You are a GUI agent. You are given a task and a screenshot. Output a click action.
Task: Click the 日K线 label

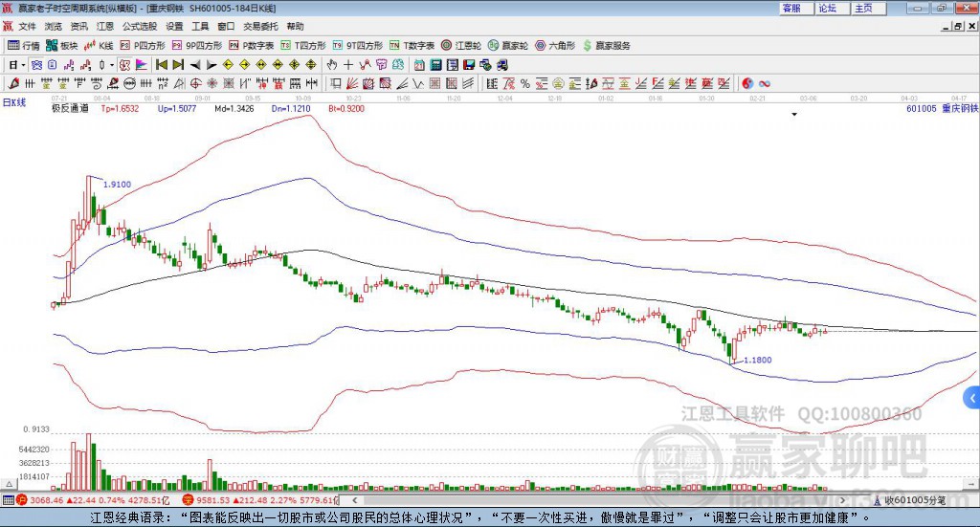14,102
